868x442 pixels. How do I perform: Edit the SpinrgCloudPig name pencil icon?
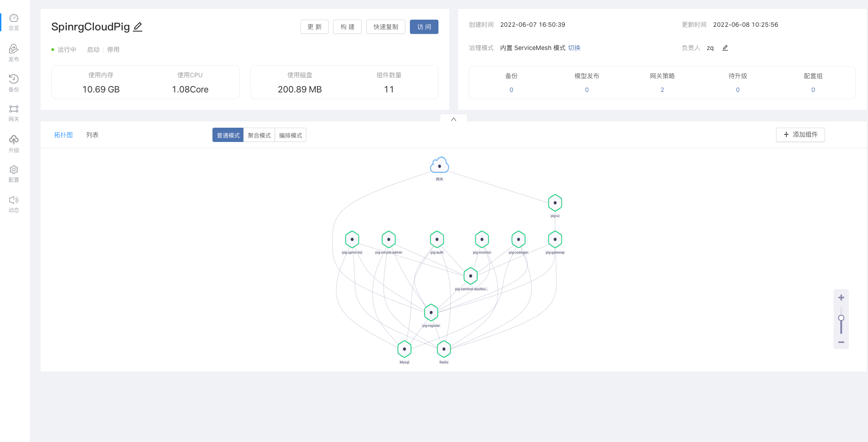click(138, 27)
